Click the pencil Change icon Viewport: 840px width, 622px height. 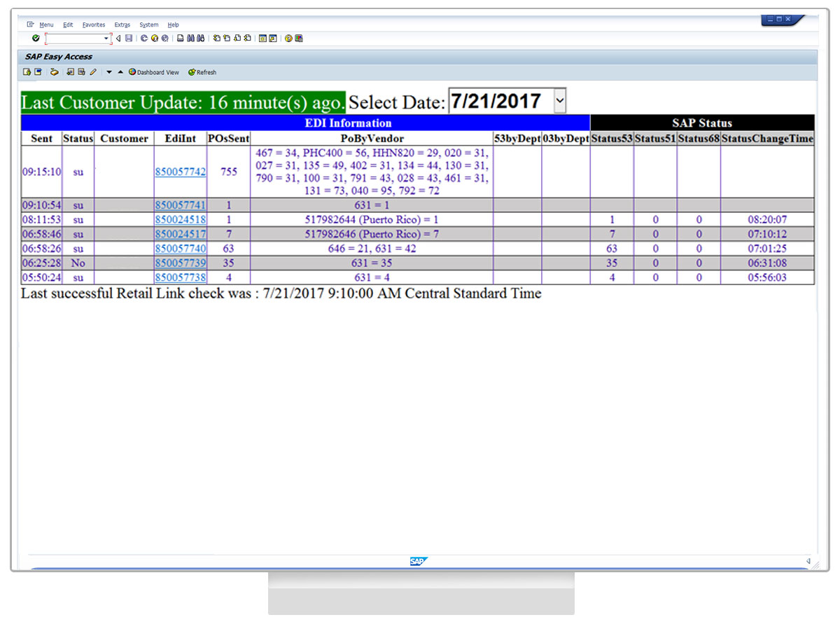click(x=93, y=72)
